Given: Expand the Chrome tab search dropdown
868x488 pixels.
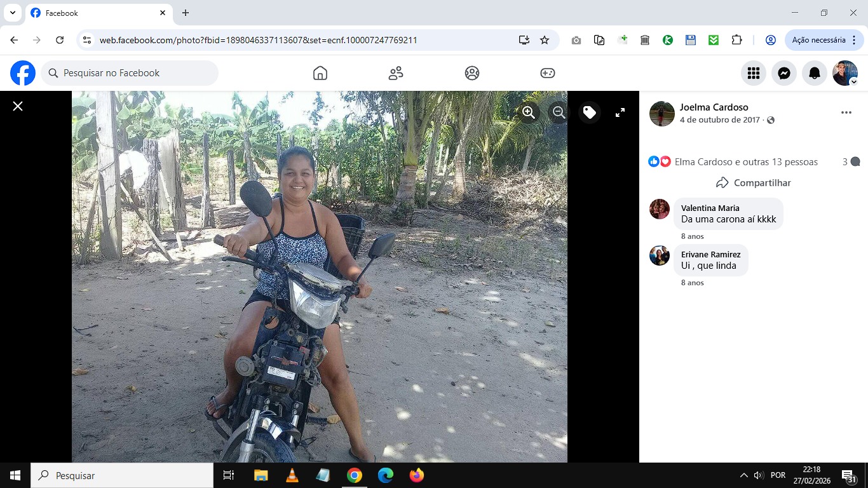Looking at the screenshot, I should coord(12,13).
